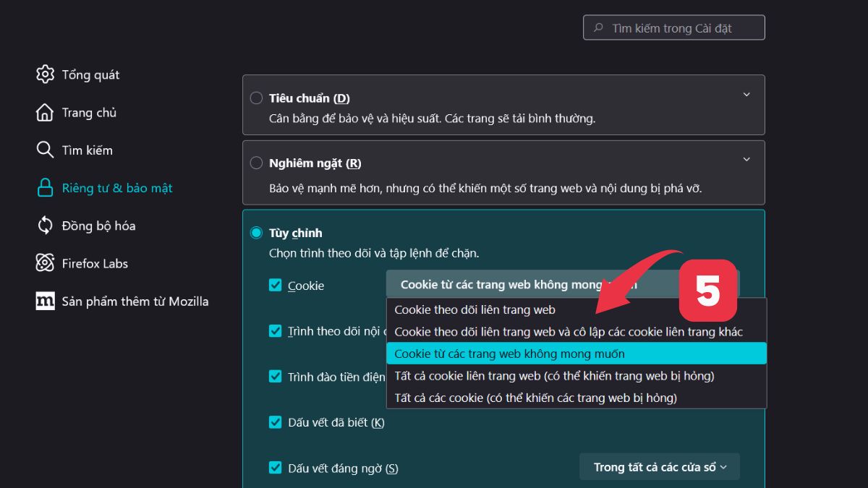This screenshot has width=868, height=488.
Task: Expand the Nghiêm ngặt section chevron
Action: [746, 159]
